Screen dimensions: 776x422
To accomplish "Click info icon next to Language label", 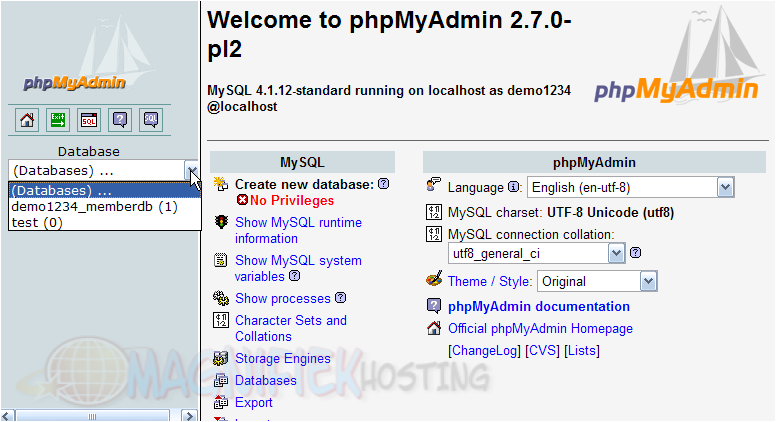I will (x=514, y=187).
